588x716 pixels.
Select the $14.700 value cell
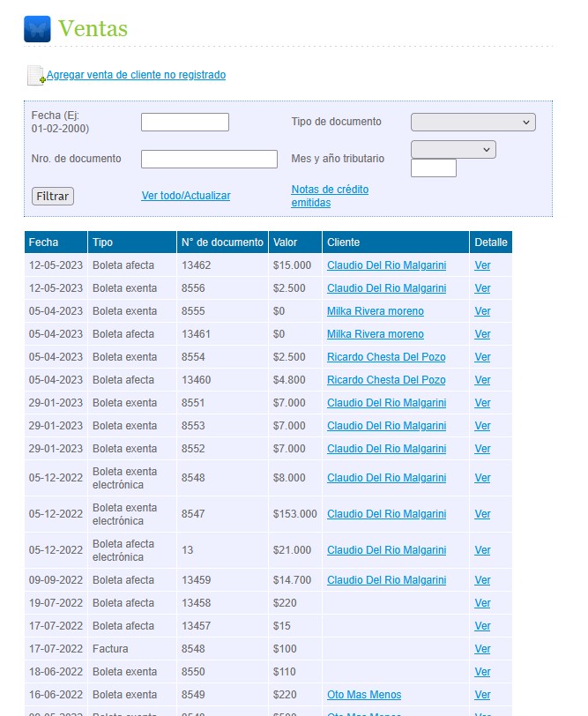point(295,580)
